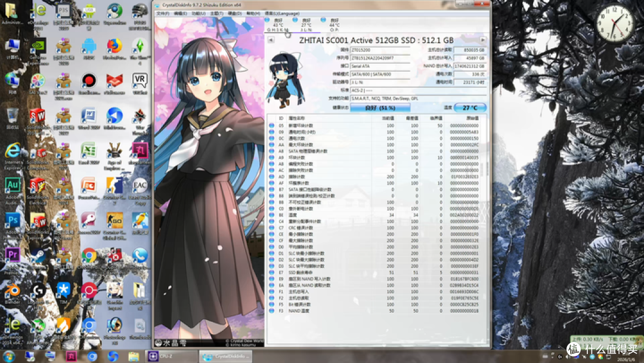This screenshot has height=363, width=644.
Task: Select the 27 °C J: L: N: disk tab
Action: coord(306,25)
